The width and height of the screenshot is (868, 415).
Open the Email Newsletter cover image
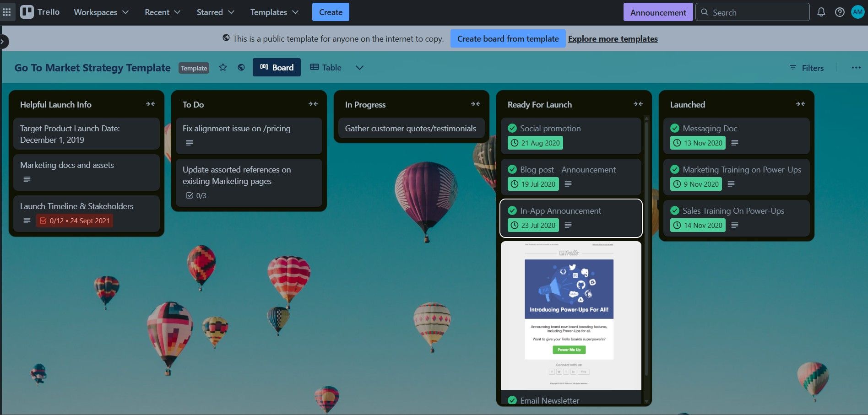coord(571,316)
